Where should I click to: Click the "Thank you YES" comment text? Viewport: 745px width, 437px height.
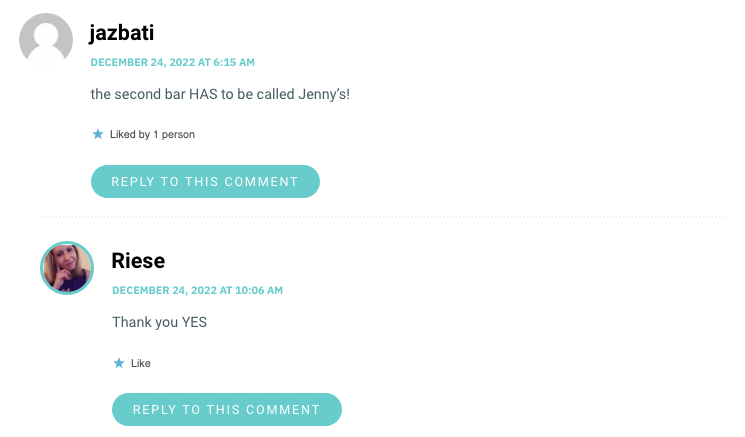tap(159, 322)
